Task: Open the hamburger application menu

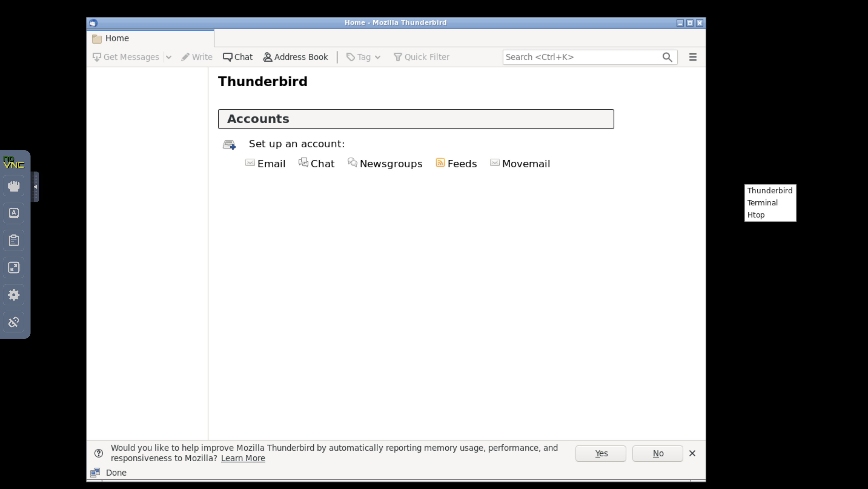Action: 693,57
